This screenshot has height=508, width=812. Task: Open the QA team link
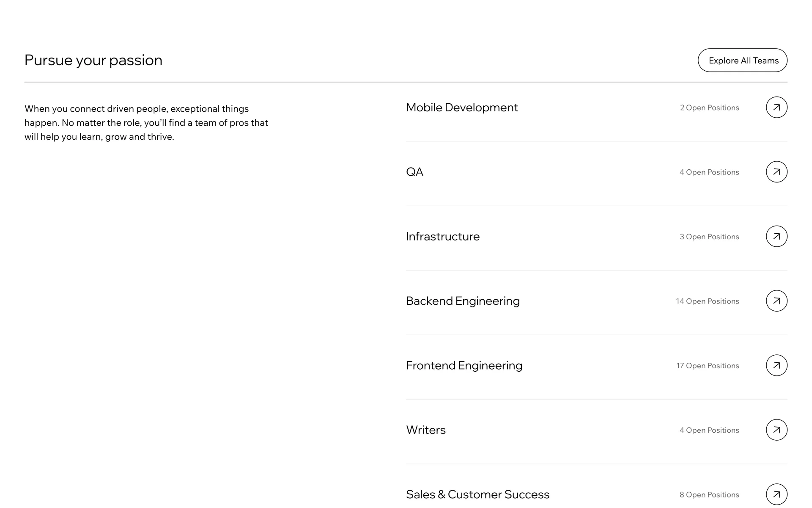point(414,172)
